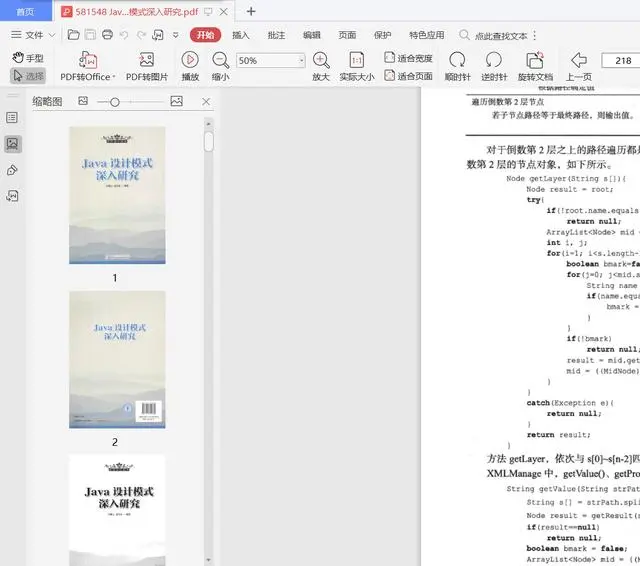
Task: Click the thumbnail size slider handle
Action: 115,102
